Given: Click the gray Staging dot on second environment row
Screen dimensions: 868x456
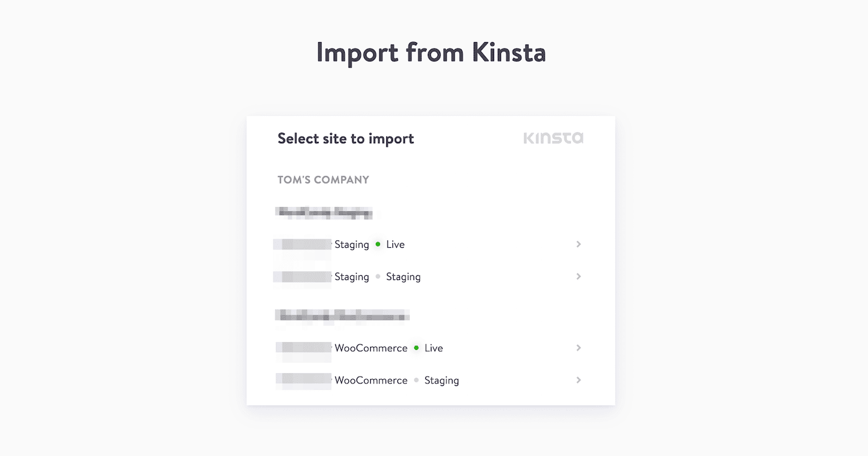Looking at the screenshot, I should tap(377, 276).
